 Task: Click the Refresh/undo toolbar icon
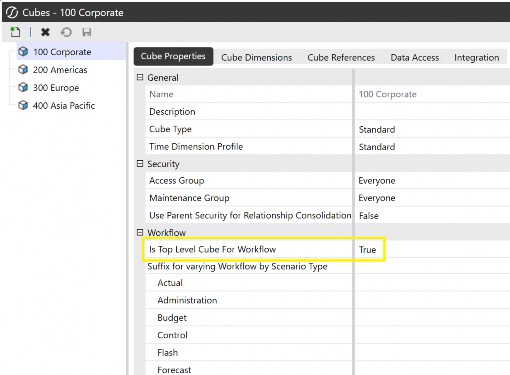[x=66, y=32]
